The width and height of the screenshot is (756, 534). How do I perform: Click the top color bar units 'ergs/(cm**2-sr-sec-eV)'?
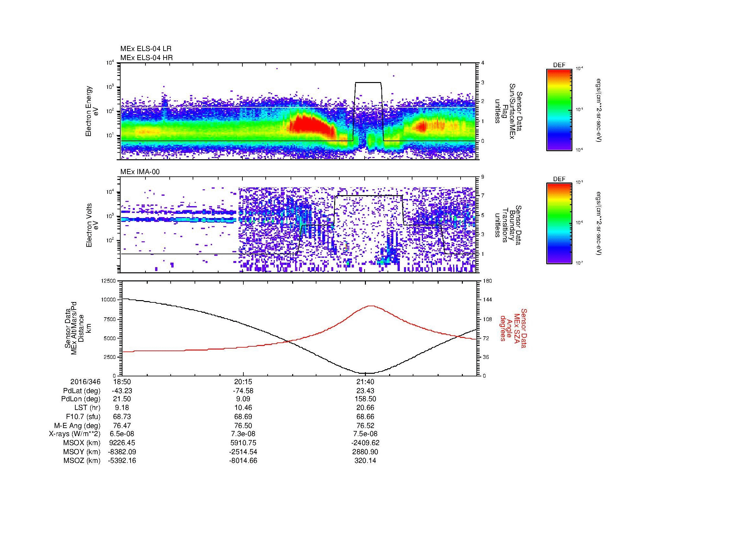[x=599, y=110]
